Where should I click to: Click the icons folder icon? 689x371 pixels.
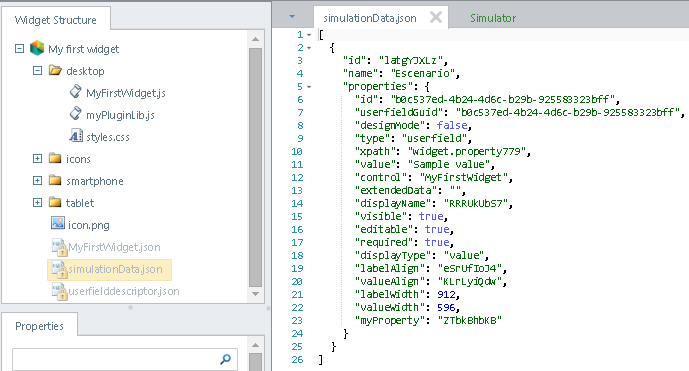(x=55, y=158)
